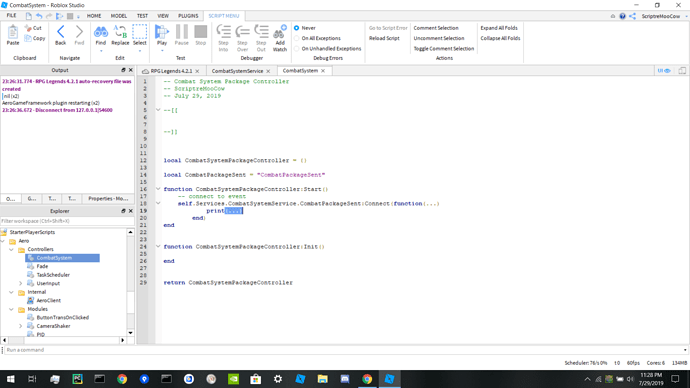690x388 pixels.
Task: Switch to the CombatSystemService script tab
Action: [237, 71]
